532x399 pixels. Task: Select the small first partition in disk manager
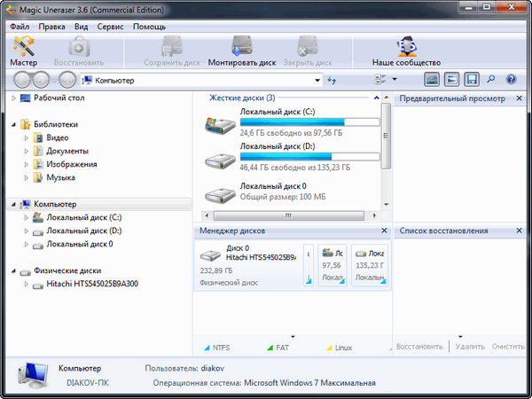(309, 265)
